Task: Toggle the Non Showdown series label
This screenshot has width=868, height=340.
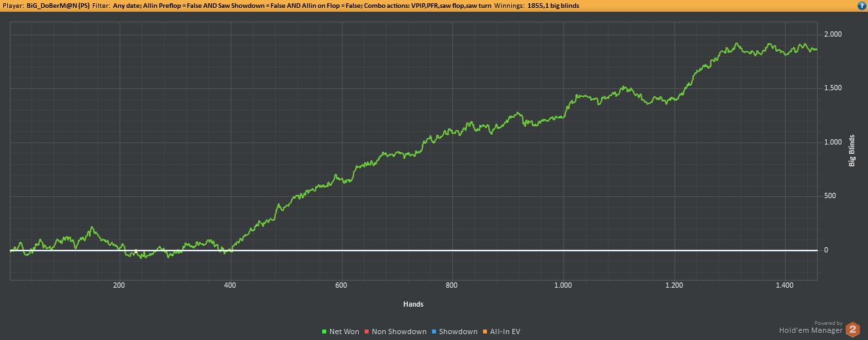Action: [x=399, y=332]
